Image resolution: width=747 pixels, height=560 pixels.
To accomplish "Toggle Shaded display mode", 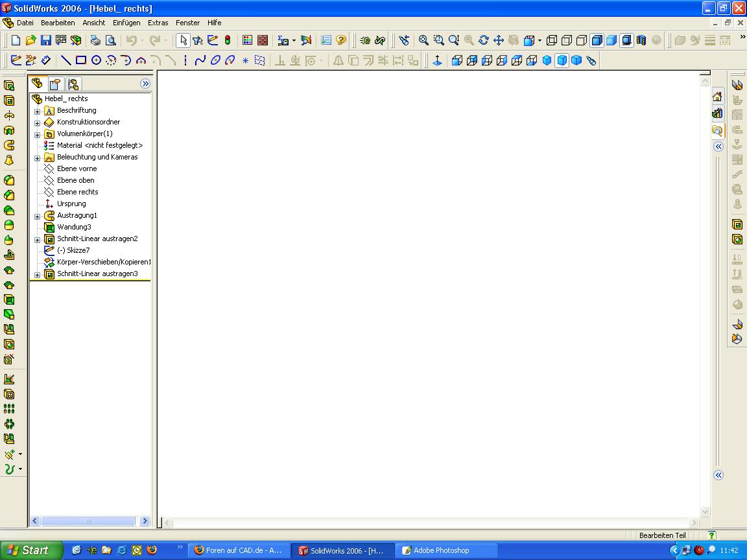I will 611,40.
